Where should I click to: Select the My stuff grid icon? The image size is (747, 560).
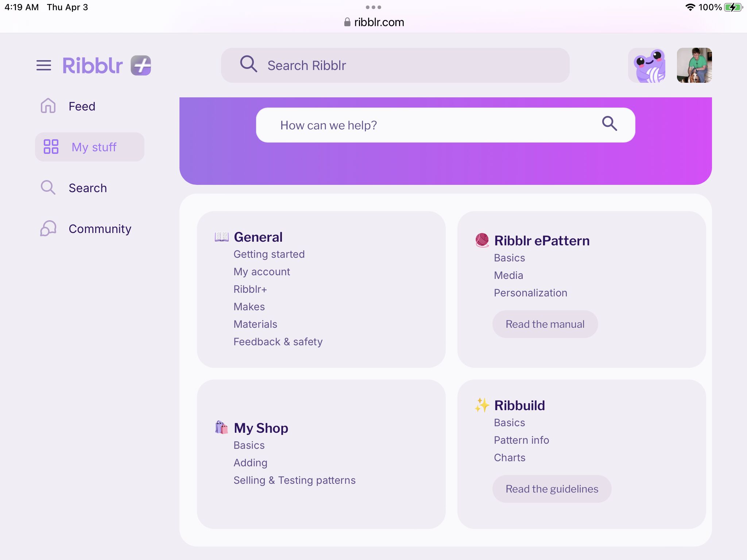[x=51, y=147]
